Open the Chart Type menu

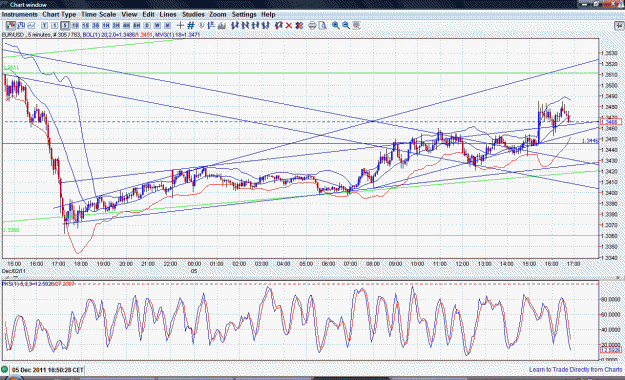pos(59,14)
